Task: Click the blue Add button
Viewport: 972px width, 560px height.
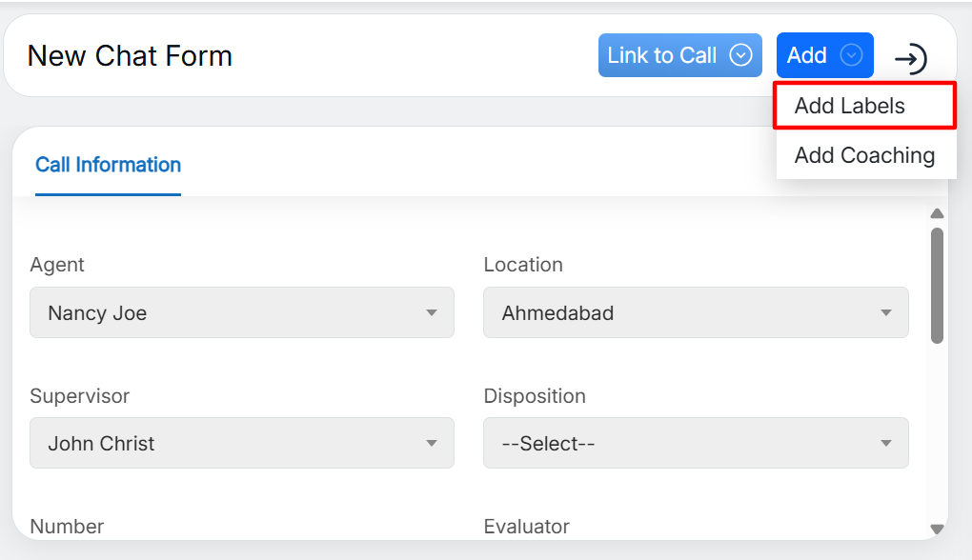Action: coord(808,55)
